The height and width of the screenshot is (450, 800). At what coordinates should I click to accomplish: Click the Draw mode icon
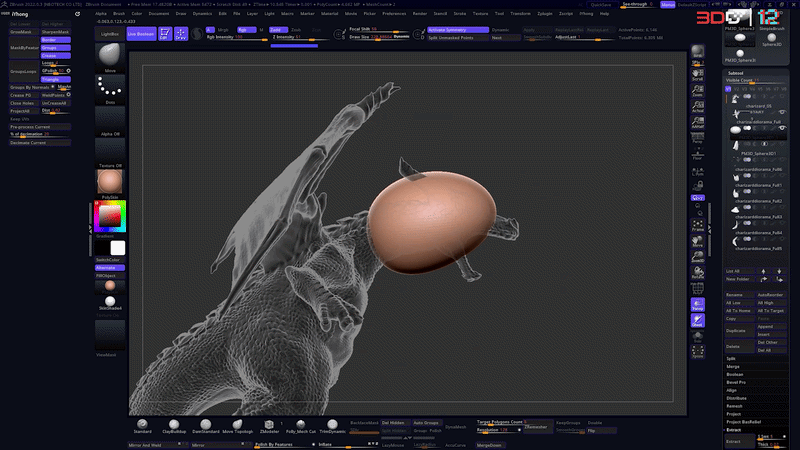tap(181, 34)
